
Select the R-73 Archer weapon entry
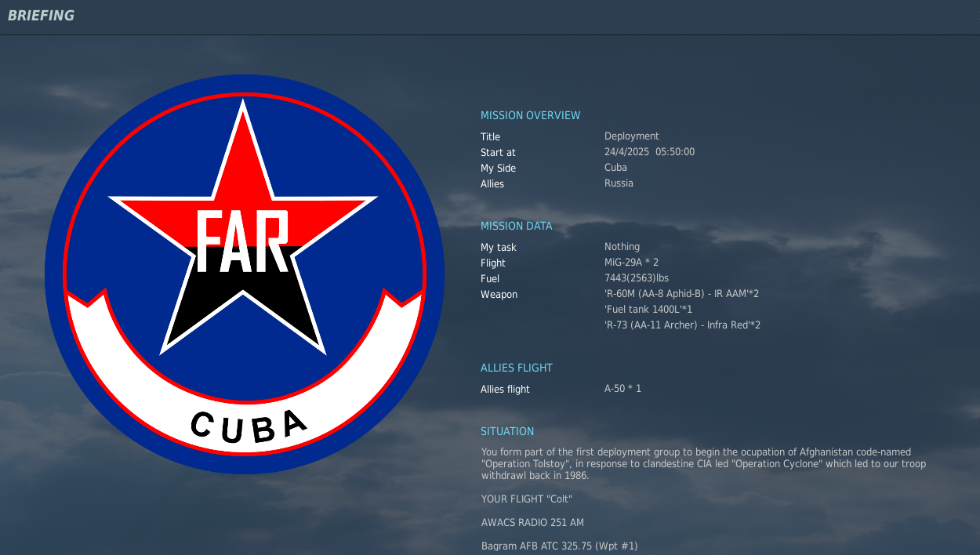[682, 325]
